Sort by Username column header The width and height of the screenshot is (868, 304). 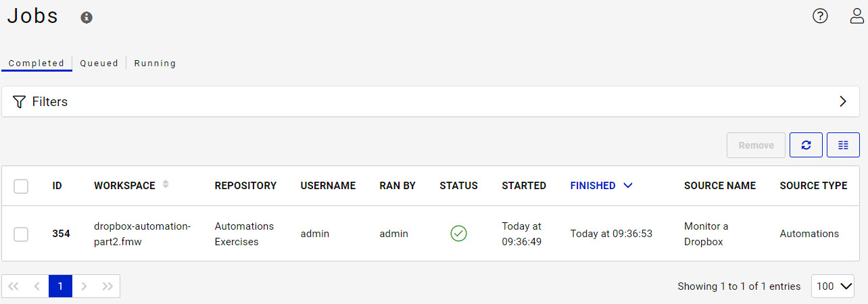[x=328, y=186]
